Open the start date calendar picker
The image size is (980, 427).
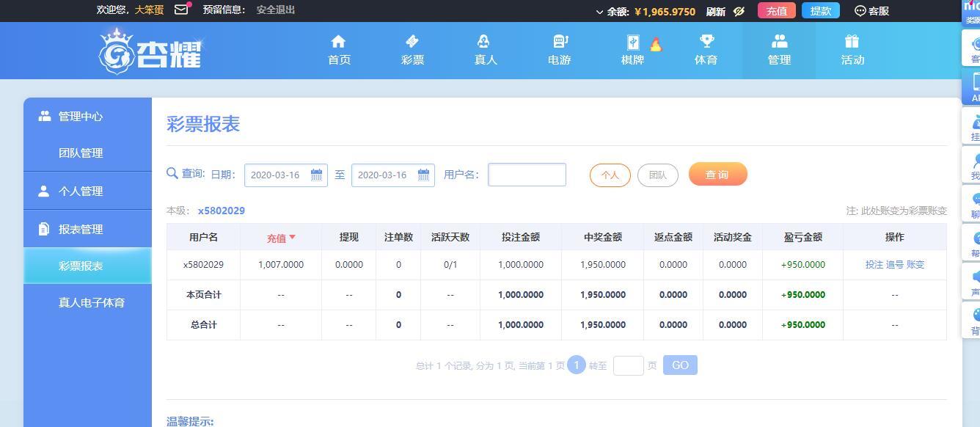(x=316, y=175)
